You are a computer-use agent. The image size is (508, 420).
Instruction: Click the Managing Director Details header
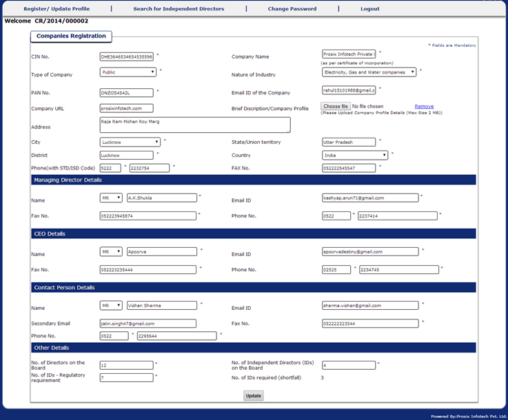click(x=254, y=180)
